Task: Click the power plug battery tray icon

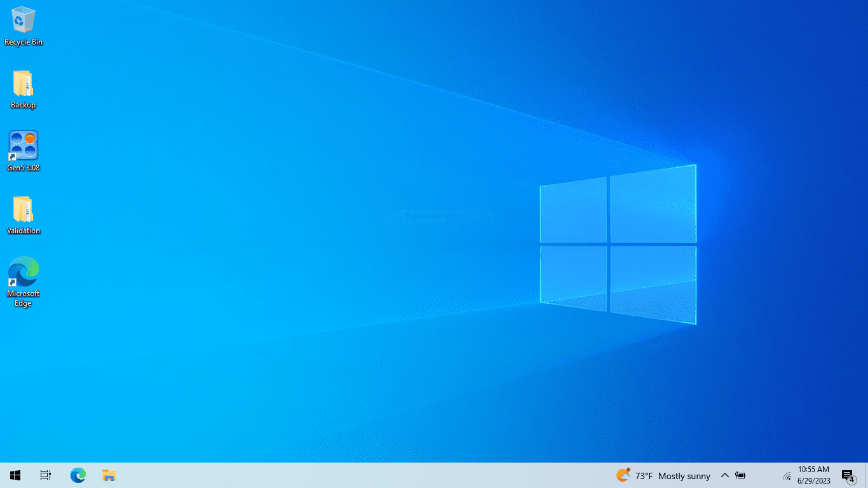Action: [741, 475]
